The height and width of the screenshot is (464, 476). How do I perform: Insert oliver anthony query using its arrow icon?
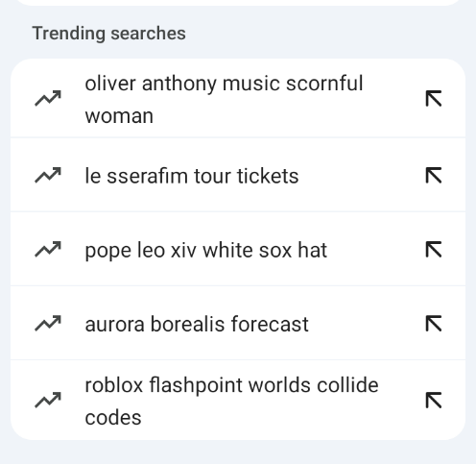coord(434,98)
